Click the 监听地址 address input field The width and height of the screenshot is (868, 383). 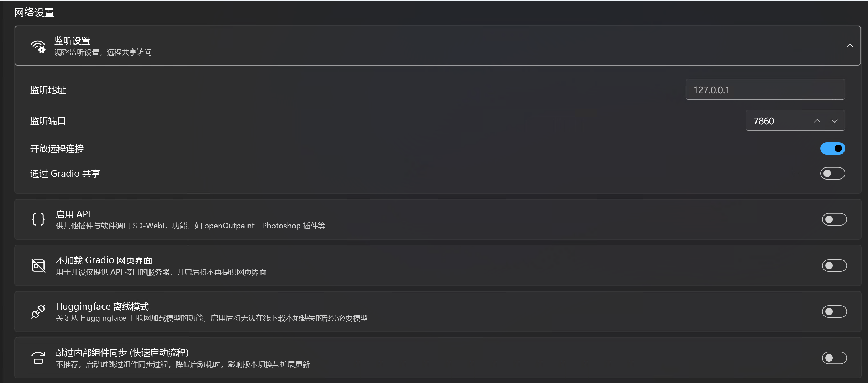764,89
